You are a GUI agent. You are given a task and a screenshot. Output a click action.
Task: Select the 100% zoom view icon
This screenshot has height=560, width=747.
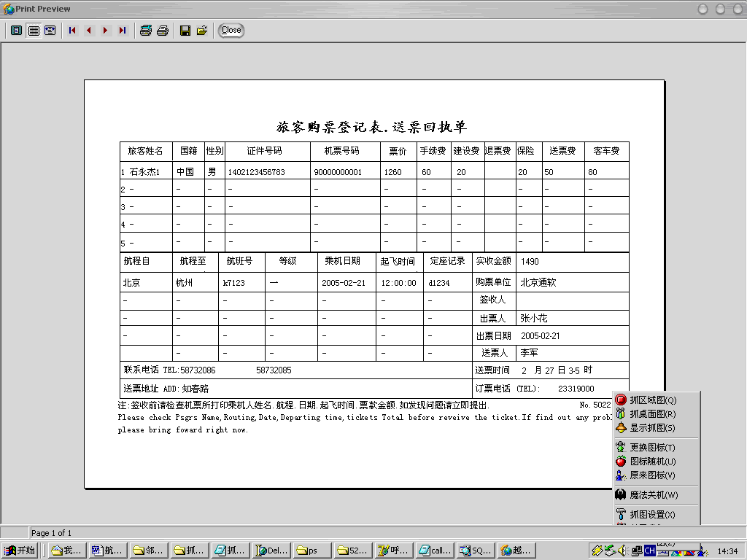[x=34, y=31]
